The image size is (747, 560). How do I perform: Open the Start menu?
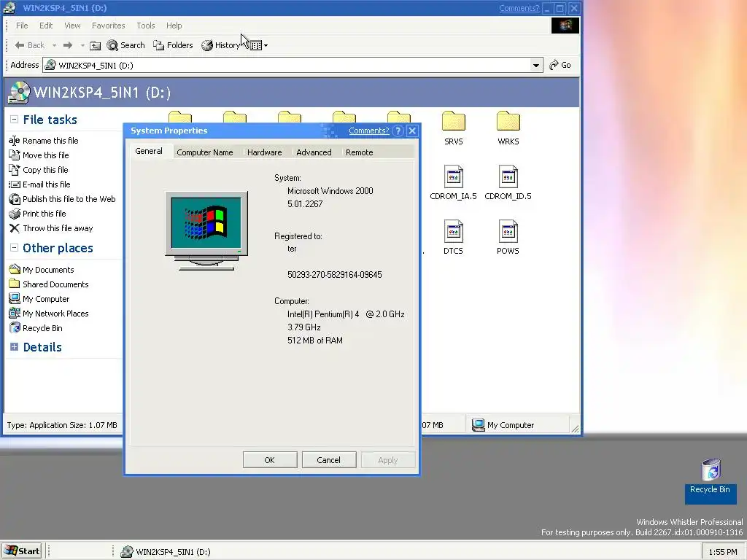[x=22, y=551]
